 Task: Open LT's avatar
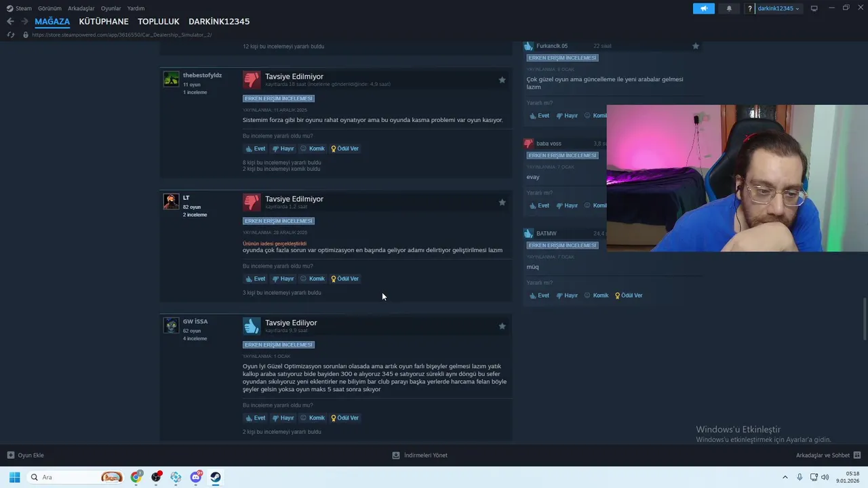tap(171, 201)
